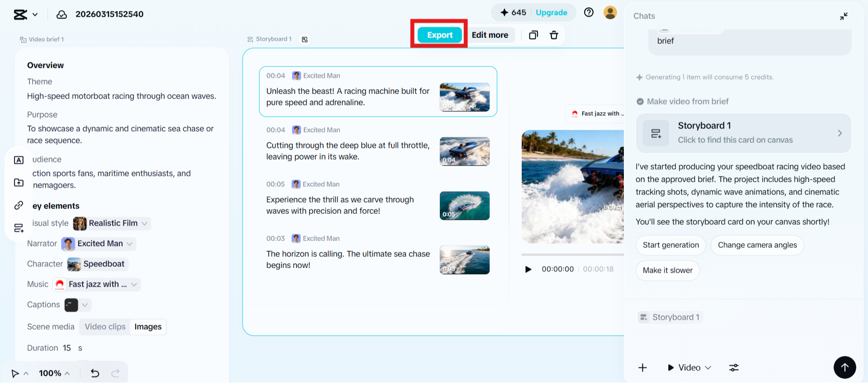
Task: Collapse the Chats panel
Action: point(844,16)
